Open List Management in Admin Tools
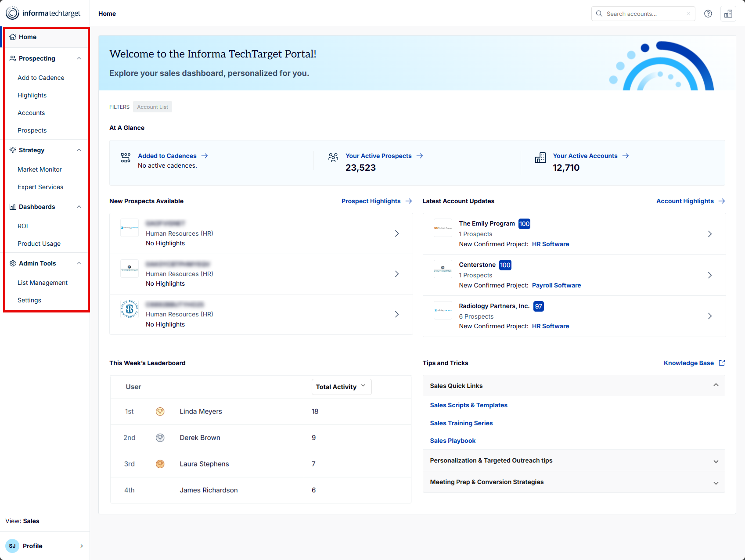This screenshot has height=560, width=745. (x=43, y=283)
